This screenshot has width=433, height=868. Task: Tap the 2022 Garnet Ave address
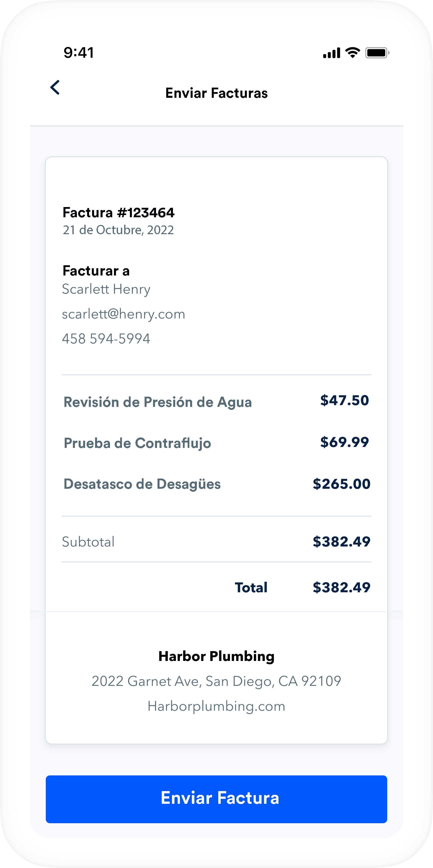pyautogui.click(x=216, y=681)
